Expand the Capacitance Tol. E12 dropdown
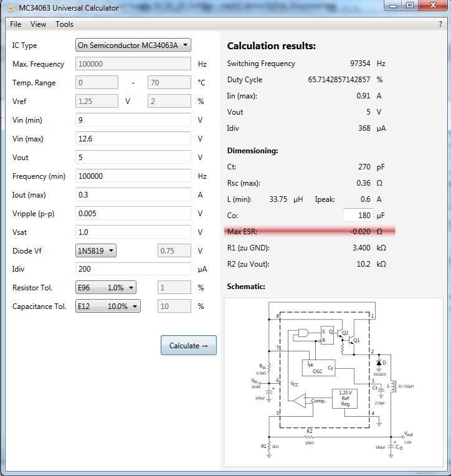 tap(108, 306)
